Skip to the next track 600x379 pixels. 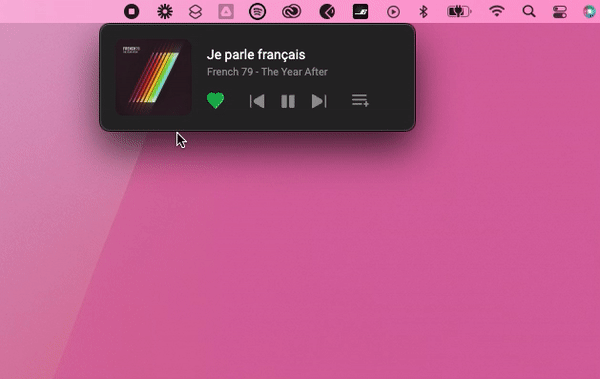319,101
